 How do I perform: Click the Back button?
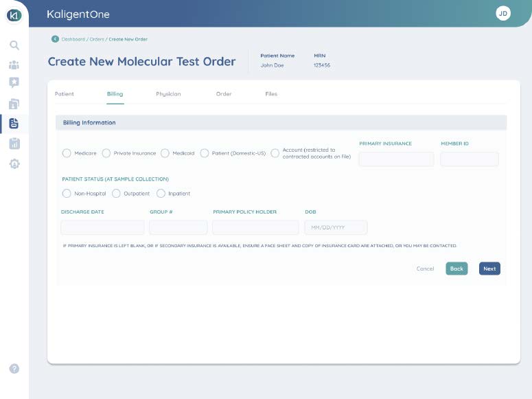pyautogui.click(x=456, y=269)
